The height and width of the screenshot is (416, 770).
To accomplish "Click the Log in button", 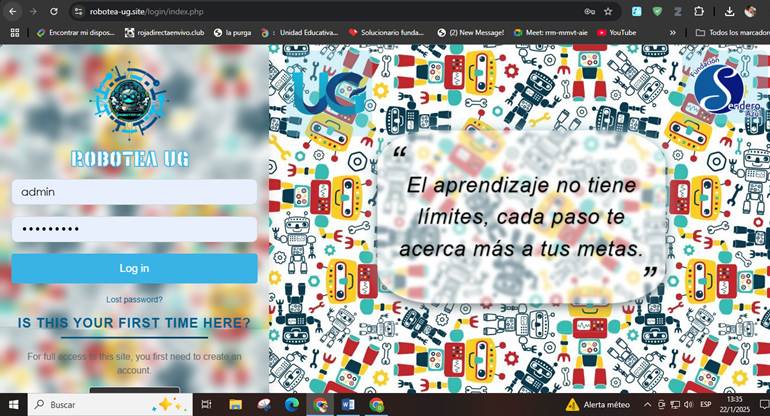I will click(134, 268).
